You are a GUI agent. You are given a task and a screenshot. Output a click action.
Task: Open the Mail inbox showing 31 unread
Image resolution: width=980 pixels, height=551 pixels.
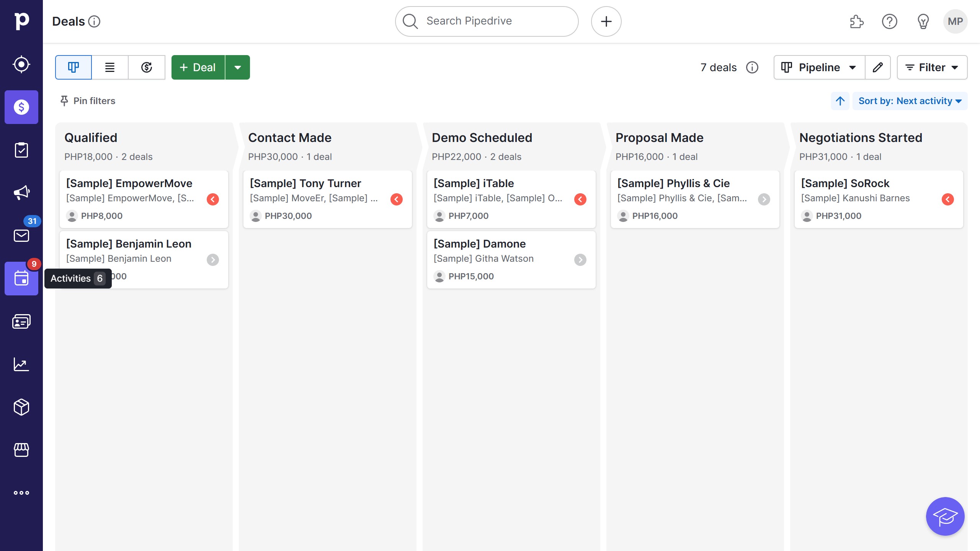21,235
